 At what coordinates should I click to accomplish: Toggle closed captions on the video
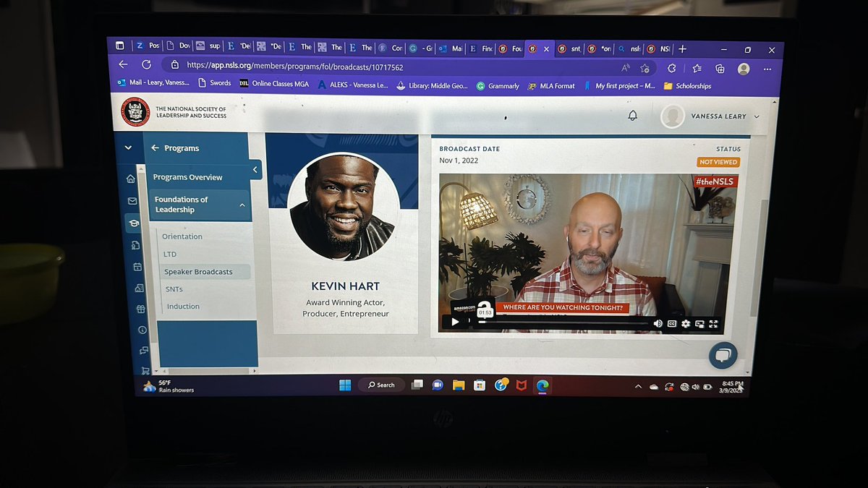point(672,324)
